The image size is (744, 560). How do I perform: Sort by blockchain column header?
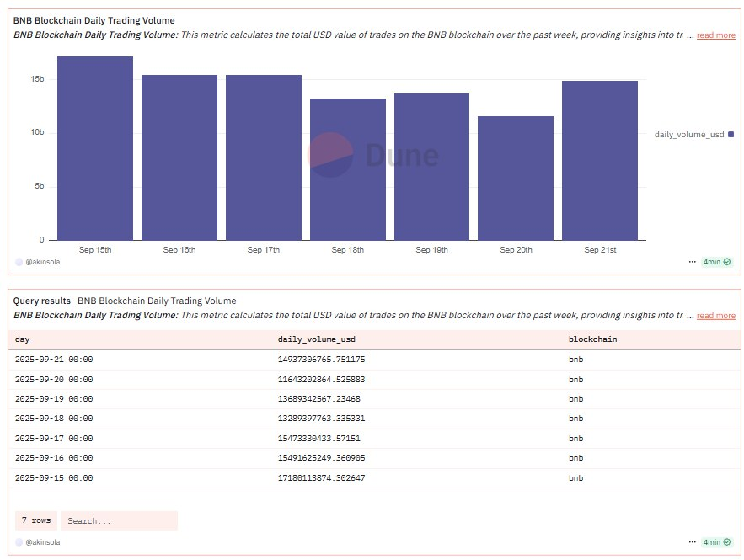pyautogui.click(x=592, y=339)
